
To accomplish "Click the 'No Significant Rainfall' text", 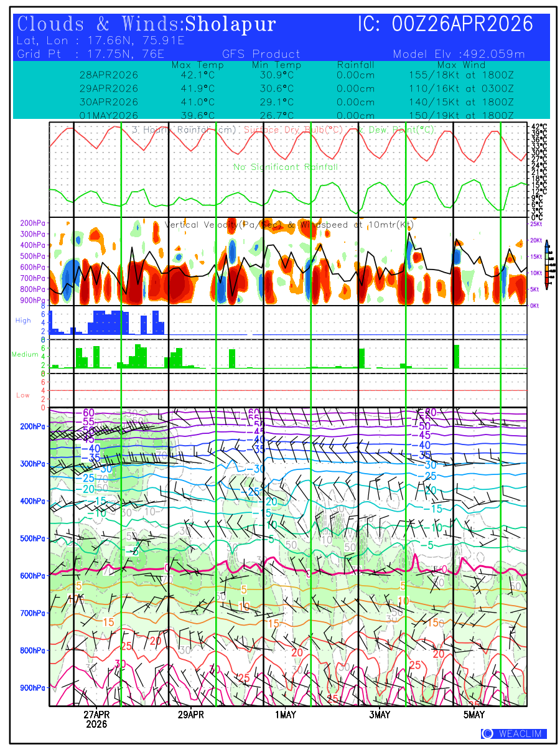I will pyautogui.click(x=286, y=167).
